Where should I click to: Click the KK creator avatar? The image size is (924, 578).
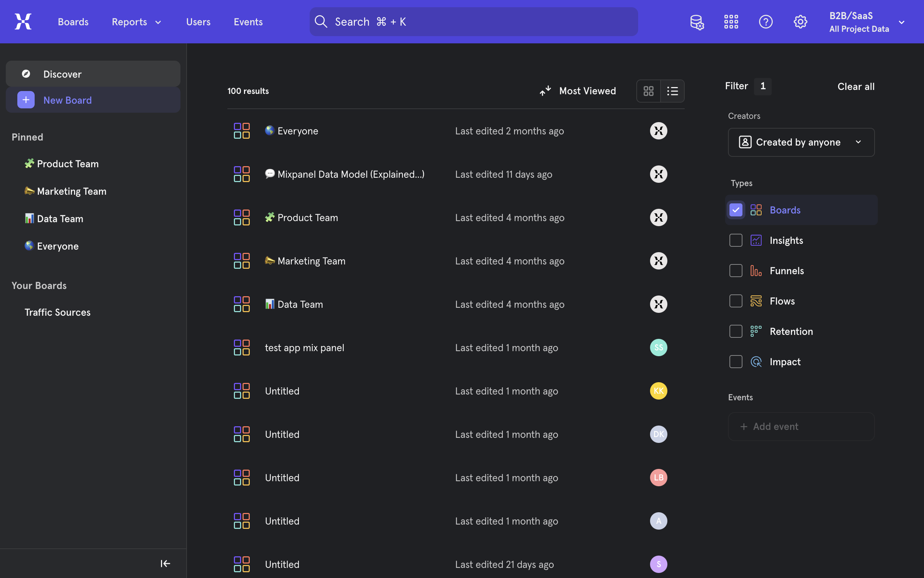(659, 391)
